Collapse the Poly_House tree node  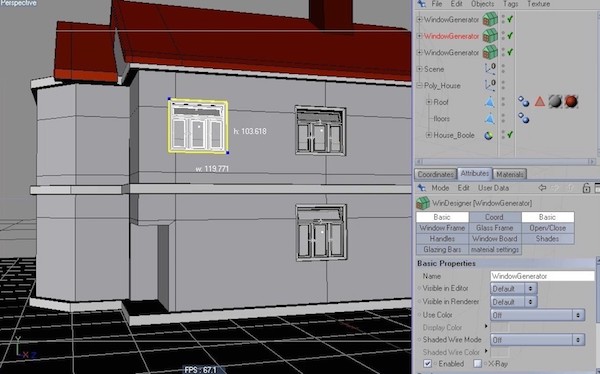[419, 86]
